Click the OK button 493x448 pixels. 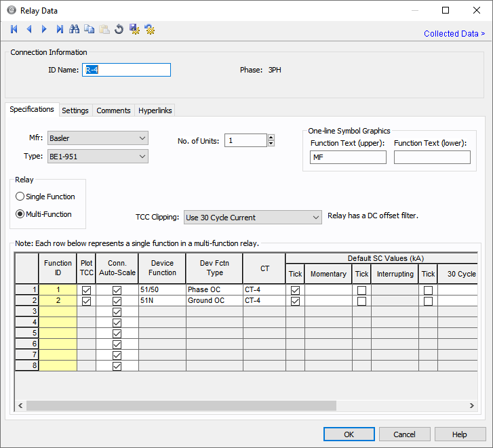349,434
